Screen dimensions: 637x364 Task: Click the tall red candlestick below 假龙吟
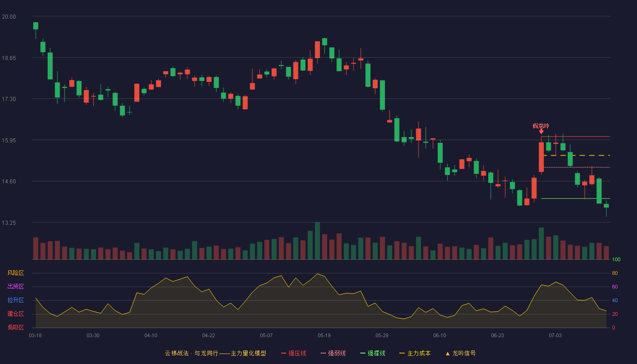point(541,157)
